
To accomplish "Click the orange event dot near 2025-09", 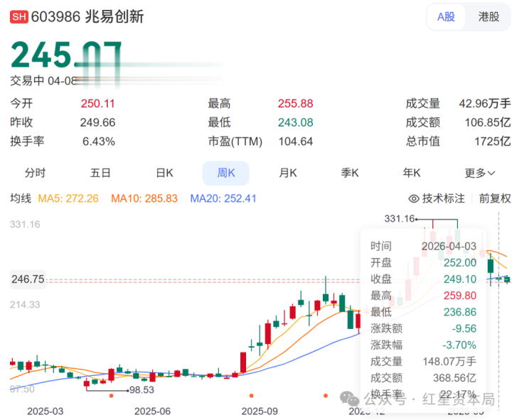I will tap(252, 396).
